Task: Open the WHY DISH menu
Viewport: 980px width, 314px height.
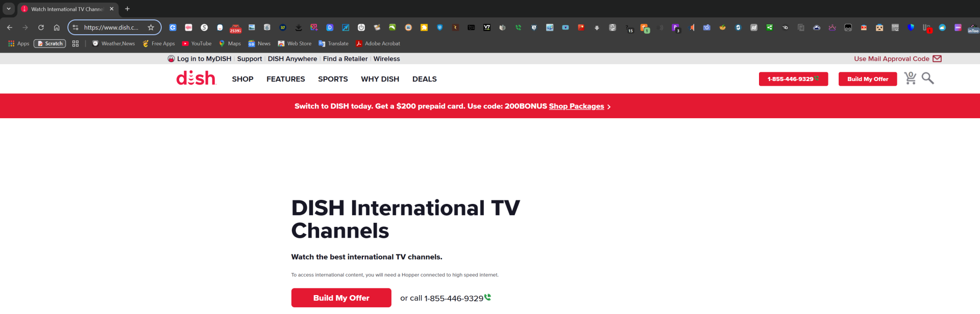Action: pos(380,79)
